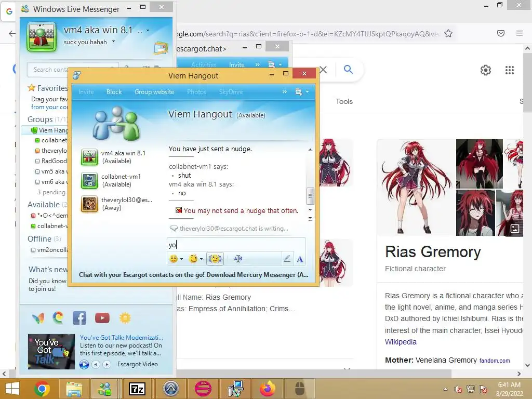The height and width of the screenshot is (399, 532).
Task: Click the conversation scrollbar thumb
Action: [310, 196]
